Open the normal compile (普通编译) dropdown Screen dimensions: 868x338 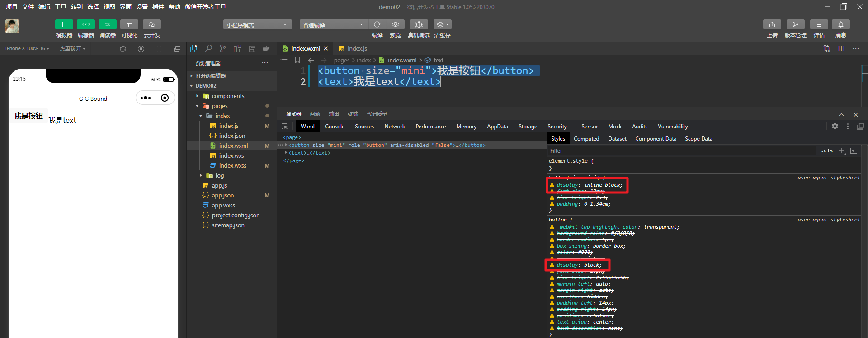[x=333, y=25]
